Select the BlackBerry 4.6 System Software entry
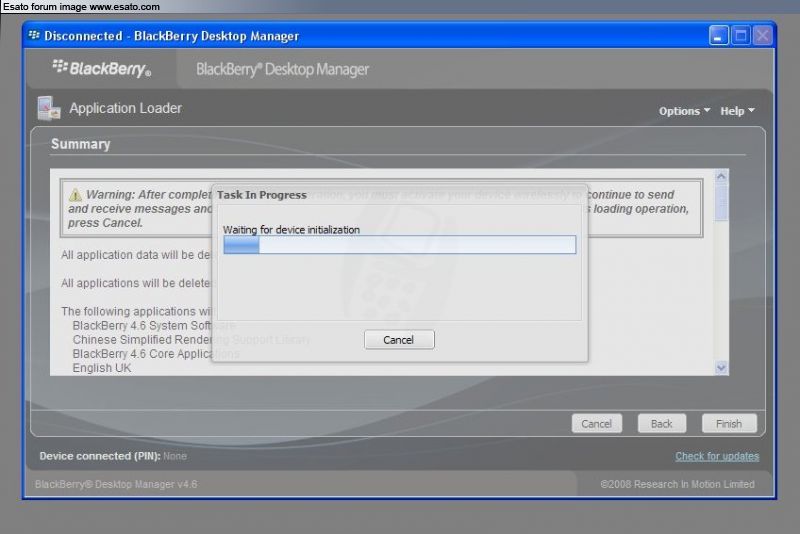The height and width of the screenshot is (534, 800). pyautogui.click(x=154, y=325)
